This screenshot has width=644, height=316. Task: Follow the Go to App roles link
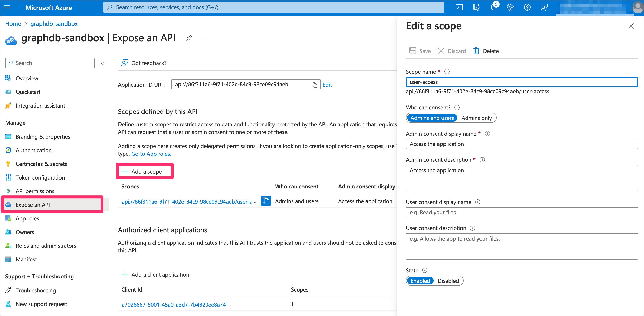tap(151, 154)
